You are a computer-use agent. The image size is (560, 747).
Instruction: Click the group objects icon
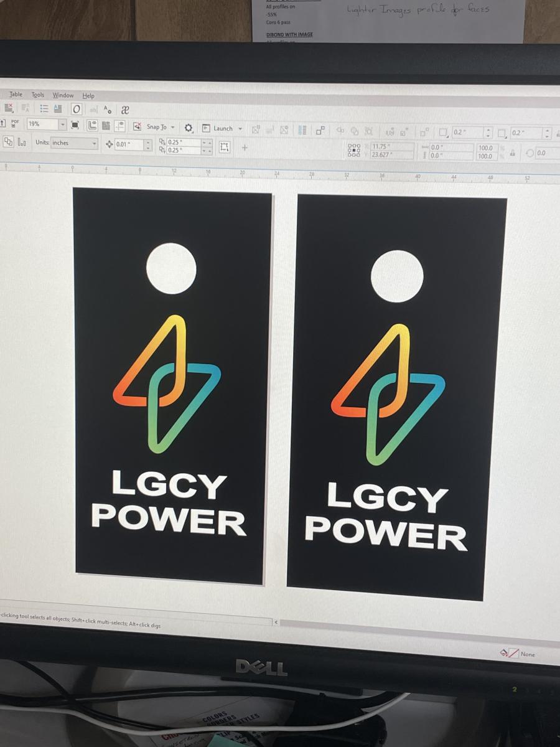[320, 131]
